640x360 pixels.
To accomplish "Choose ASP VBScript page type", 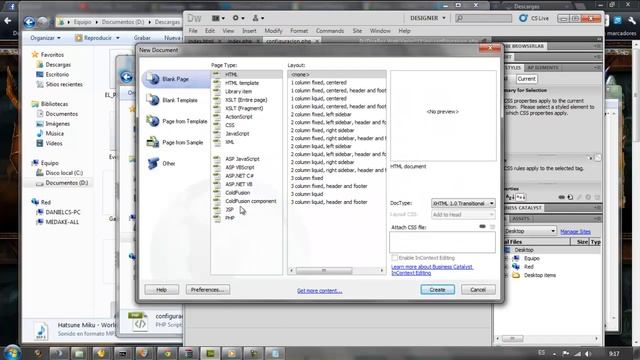I will coord(240,167).
